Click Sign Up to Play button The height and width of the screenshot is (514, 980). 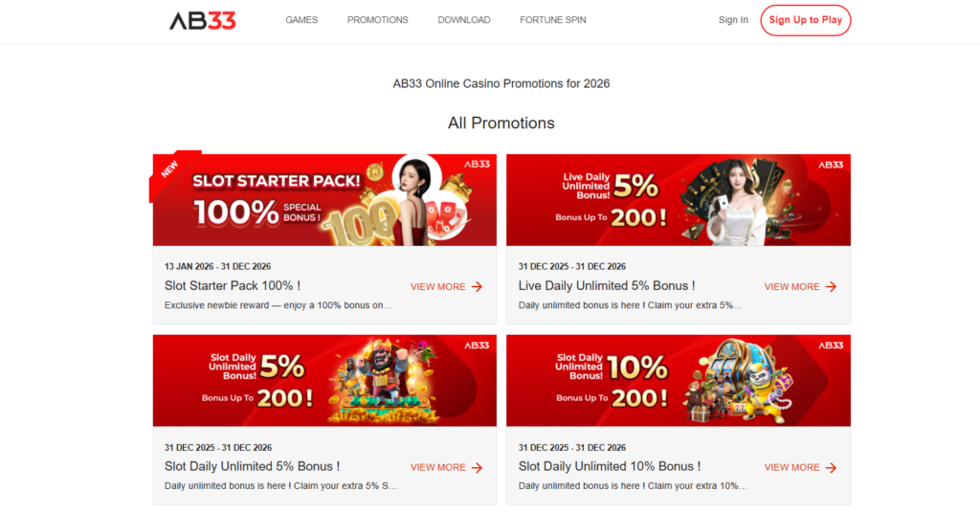coord(806,20)
